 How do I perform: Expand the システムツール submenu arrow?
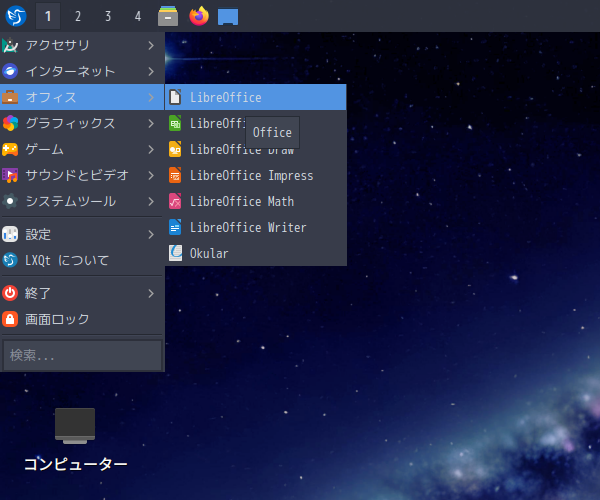tap(151, 201)
